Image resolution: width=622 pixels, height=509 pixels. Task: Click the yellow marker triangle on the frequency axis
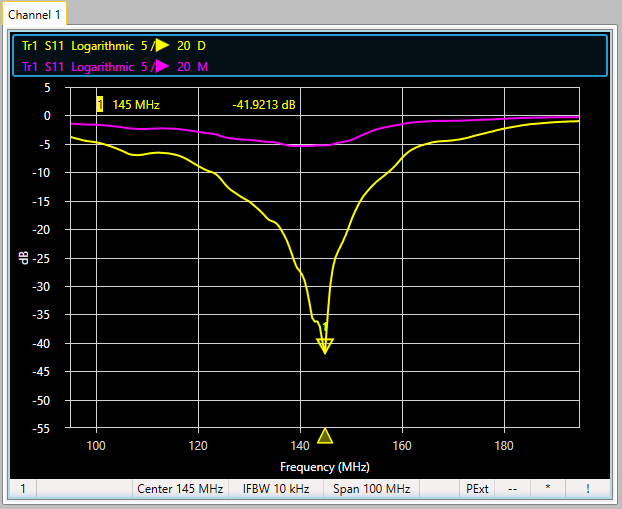[324, 435]
